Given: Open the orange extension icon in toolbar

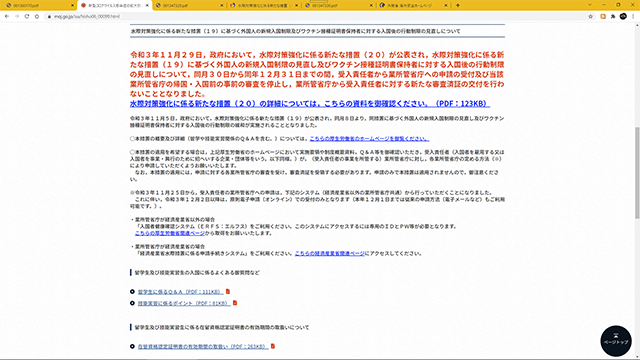Looking at the screenshot, I should tap(603, 16).
